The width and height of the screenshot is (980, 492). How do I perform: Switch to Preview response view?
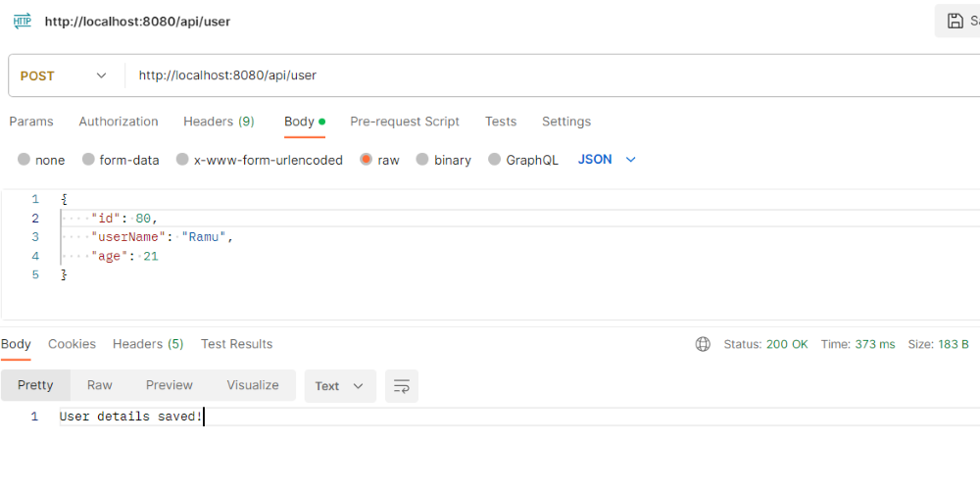pos(170,385)
